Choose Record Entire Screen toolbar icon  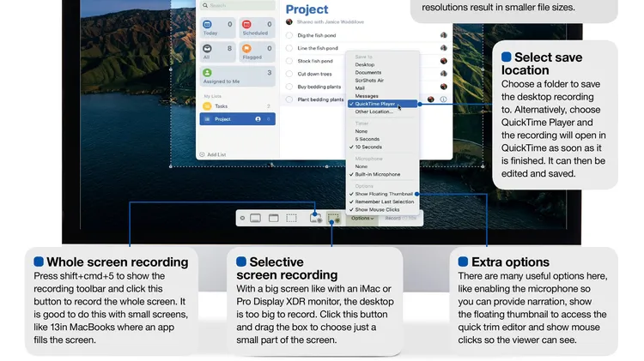click(x=315, y=219)
